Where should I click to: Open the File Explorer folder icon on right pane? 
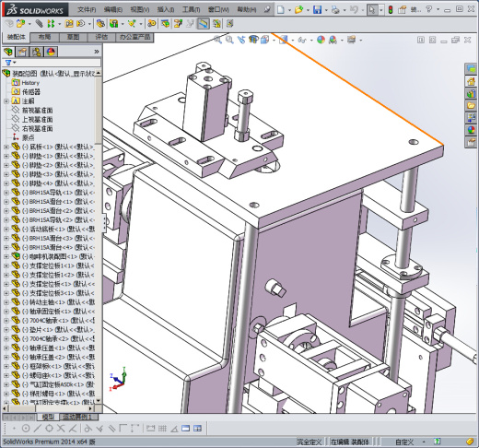click(471, 105)
